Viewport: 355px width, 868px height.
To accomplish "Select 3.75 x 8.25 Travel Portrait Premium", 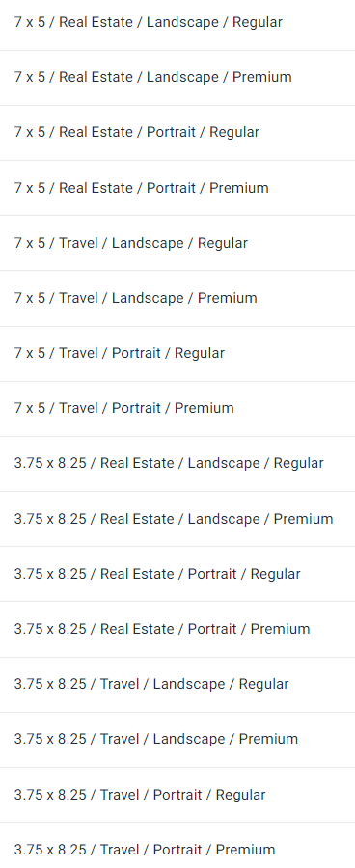I will (x=177, y=845).
